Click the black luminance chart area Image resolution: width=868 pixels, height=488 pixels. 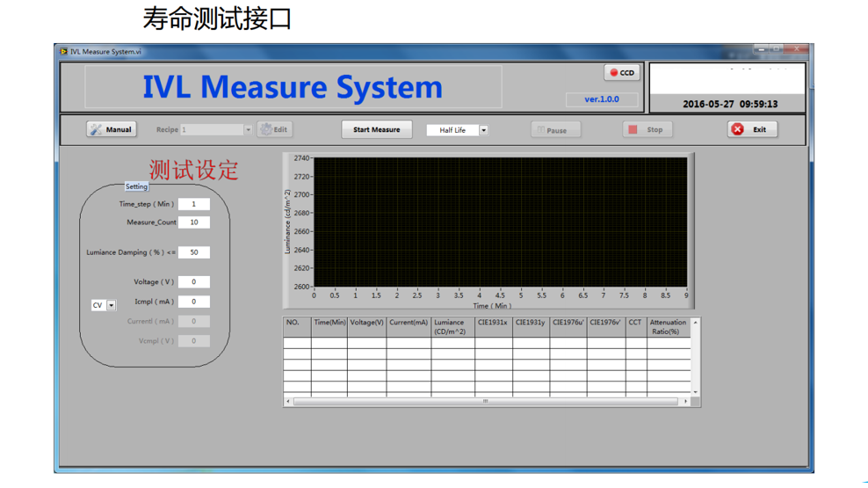click(x=500, y=222)
